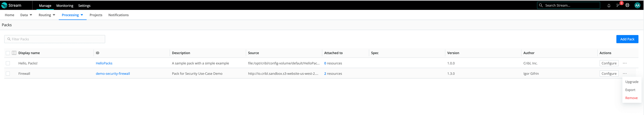
Task: Toggle the select-all packs checkbox
Action: (x=8, y=53)
